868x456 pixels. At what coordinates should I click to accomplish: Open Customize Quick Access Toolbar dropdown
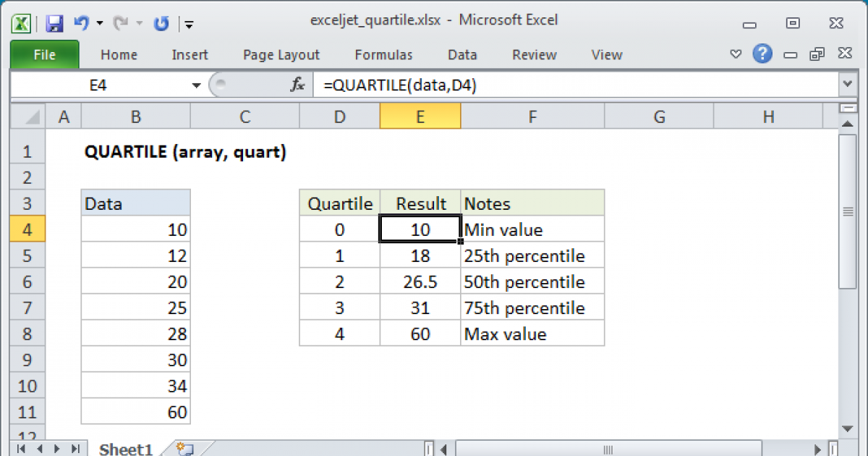[189, 24]
